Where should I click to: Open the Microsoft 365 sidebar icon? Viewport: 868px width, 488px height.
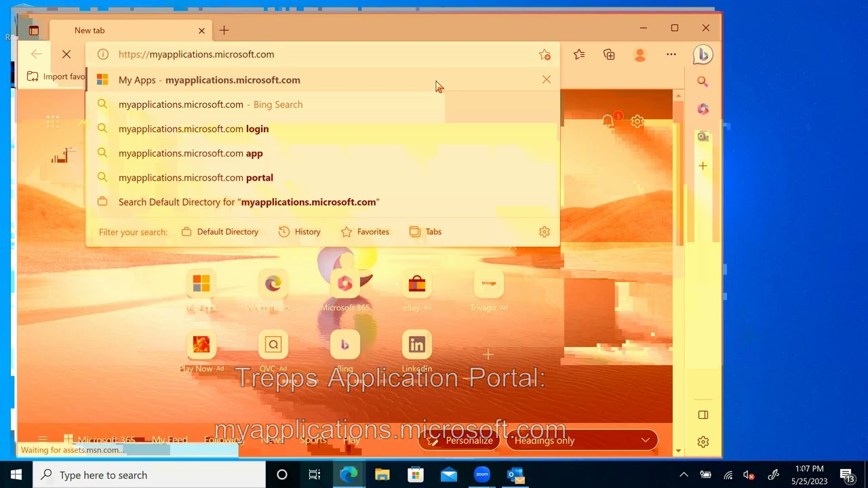point(703,109)
